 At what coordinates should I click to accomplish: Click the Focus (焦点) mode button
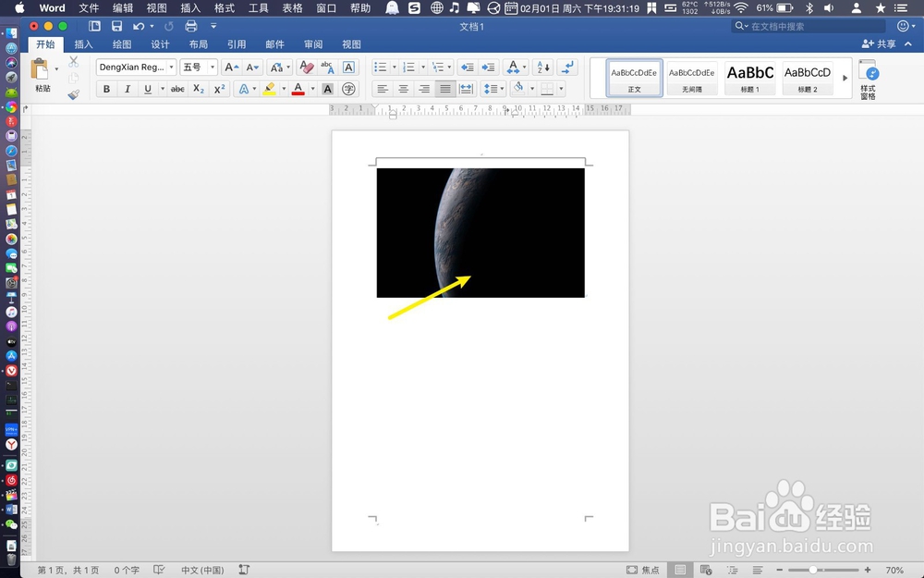643,570
